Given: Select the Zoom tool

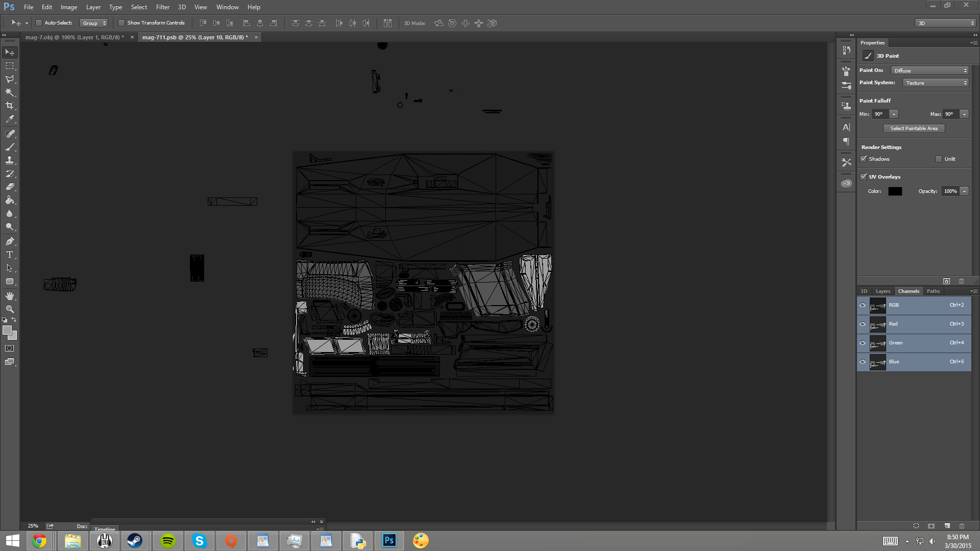Looking at the screenshot, I should (x=10, y=309).
